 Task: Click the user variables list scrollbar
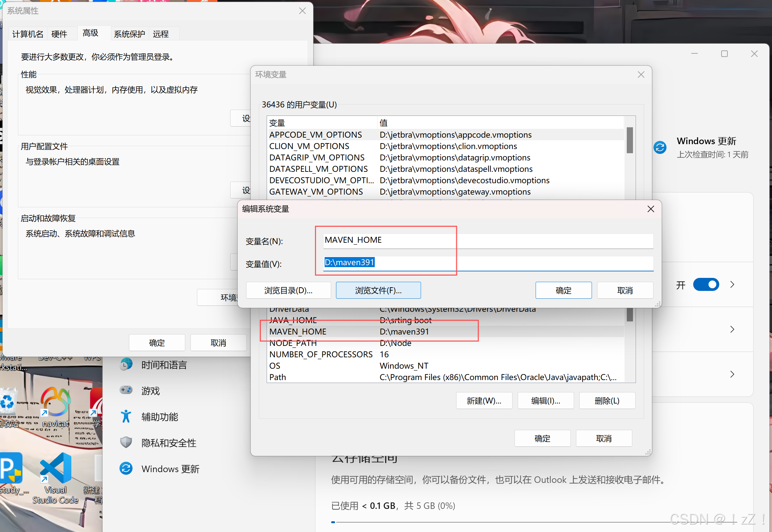pyautogui.click(x=630, y=140)
